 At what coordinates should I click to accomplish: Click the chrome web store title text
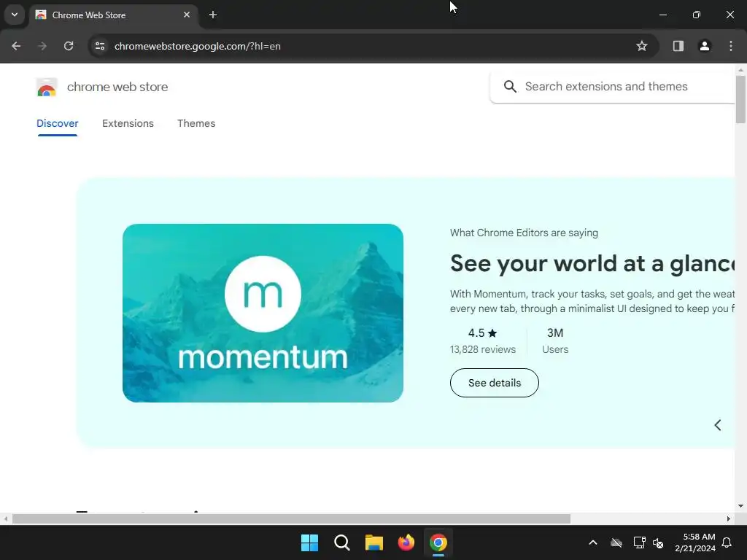(x=117, y=87)
